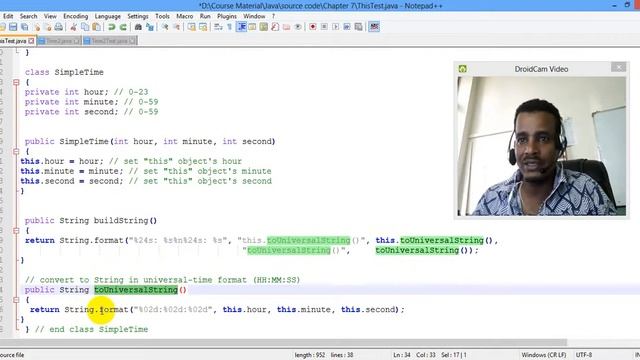640x360 pixels.
Task: Click 'Windows (CR LF)' in status bar
Action: click(x=544, y=355)
